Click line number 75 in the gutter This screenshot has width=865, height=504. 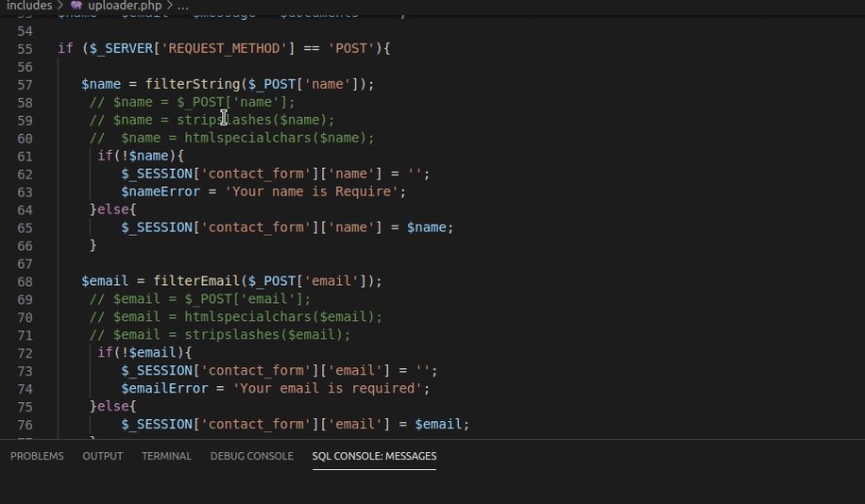25,407
